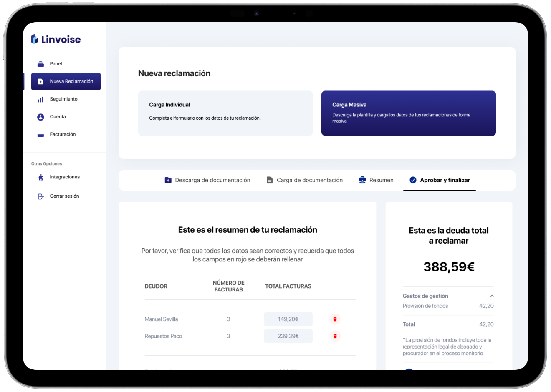Click the NÚMERO DE FACTURAS column header
This screenshot has width=551, height=392.
[x=228, y=286]
